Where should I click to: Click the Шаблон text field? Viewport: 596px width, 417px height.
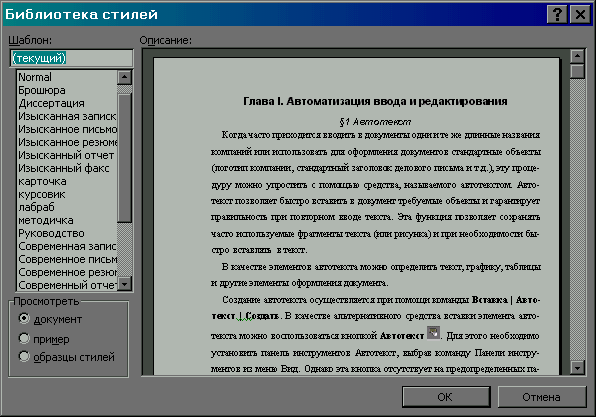tap(71, 58)
